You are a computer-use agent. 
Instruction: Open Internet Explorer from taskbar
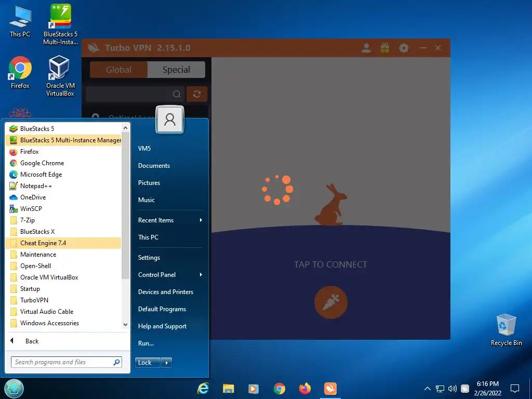point(203,389)
